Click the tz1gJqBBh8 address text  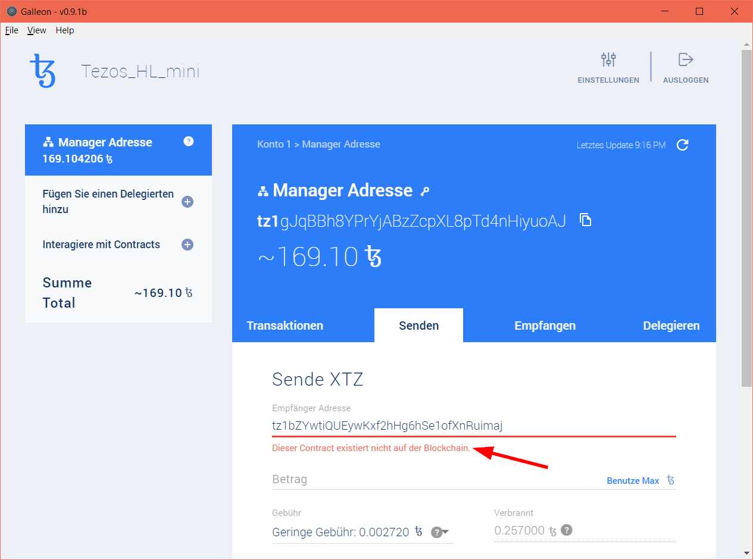pos(411,221)
